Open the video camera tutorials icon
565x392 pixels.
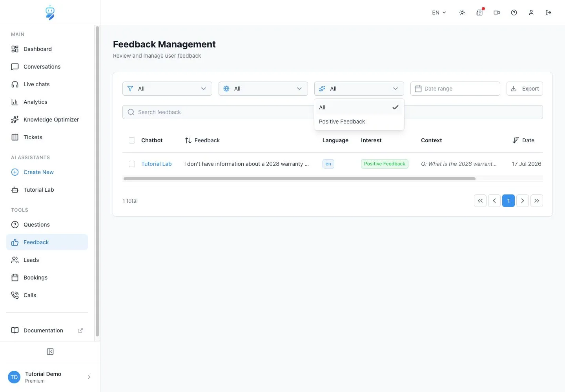[x=497, y=13]
